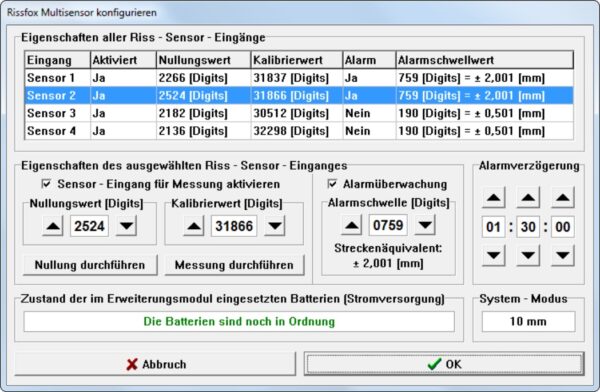Increase the Nullungswert with the up arrow
The height and width of the screenshot is (392, 600).
(53, 226)
